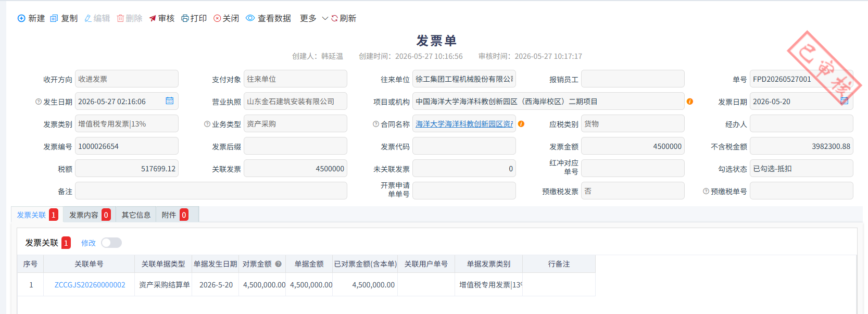Click the 税额 field showing 517699.12
Image resolution: width=868 pixels, height=314 pixels.
coord(127,169)
